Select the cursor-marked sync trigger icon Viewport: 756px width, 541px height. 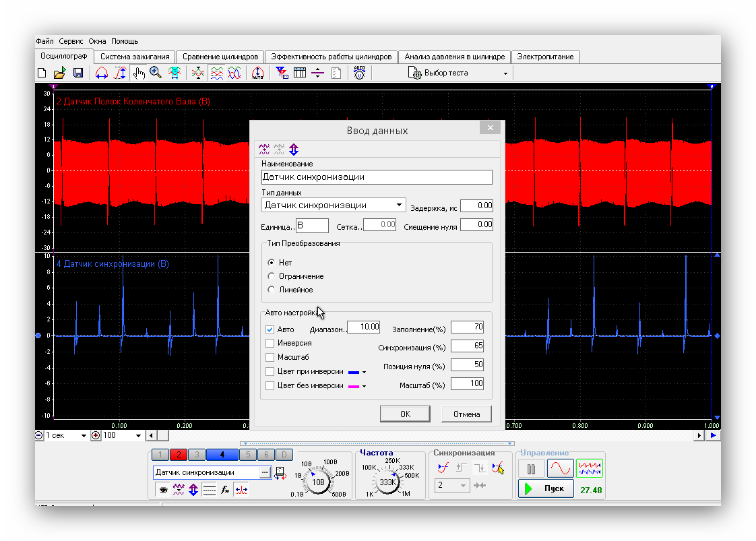click(498, 468)
